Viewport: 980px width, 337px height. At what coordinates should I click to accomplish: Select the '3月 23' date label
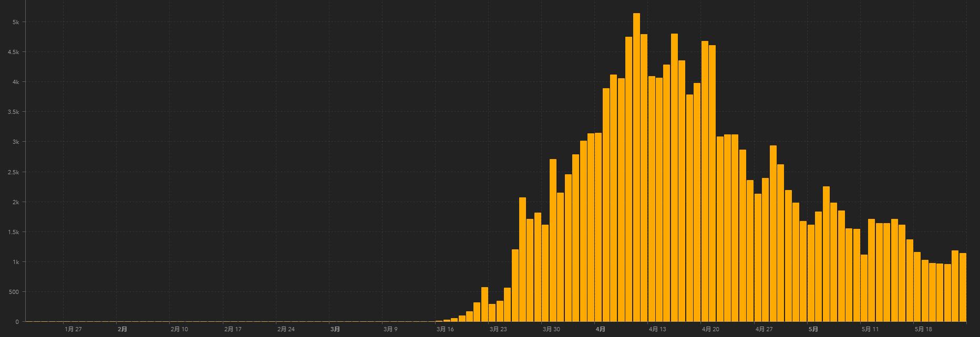click(498, 329)
